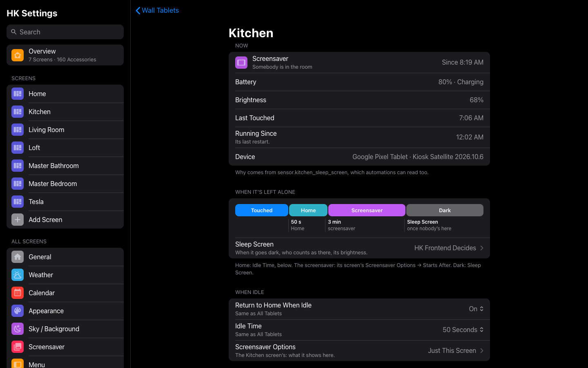Open the Appearance palette icon
Image resolution: width=588 pixels, height=368 pixels.
(18, 311)
